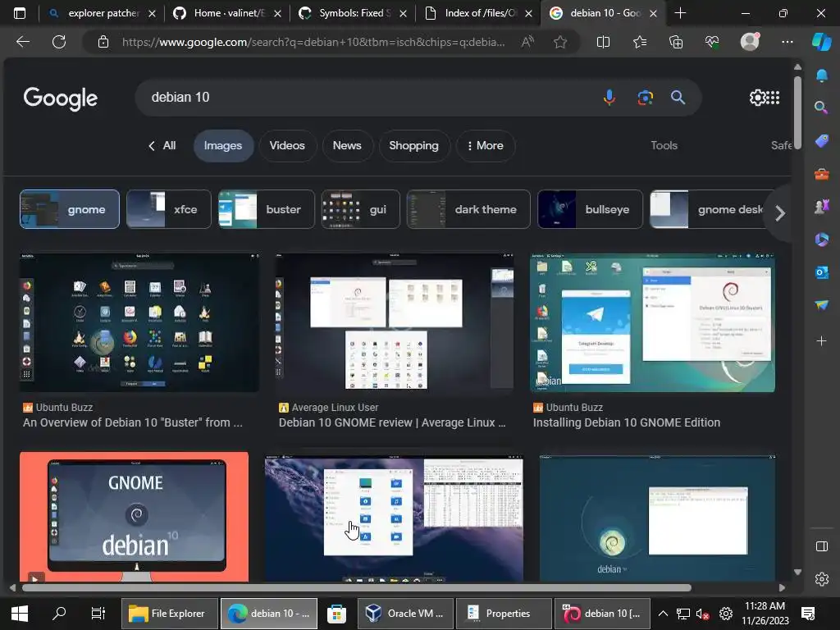840x630 pixels.
Task: Open Installing Debian 10 GNOME Edition link
Action: pyautogui.click(x=626, y=422)
